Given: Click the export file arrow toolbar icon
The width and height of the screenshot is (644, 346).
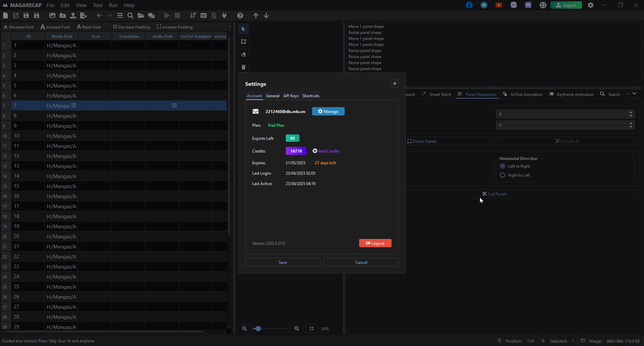Looking at the screenshot, I should pos(84,15).
